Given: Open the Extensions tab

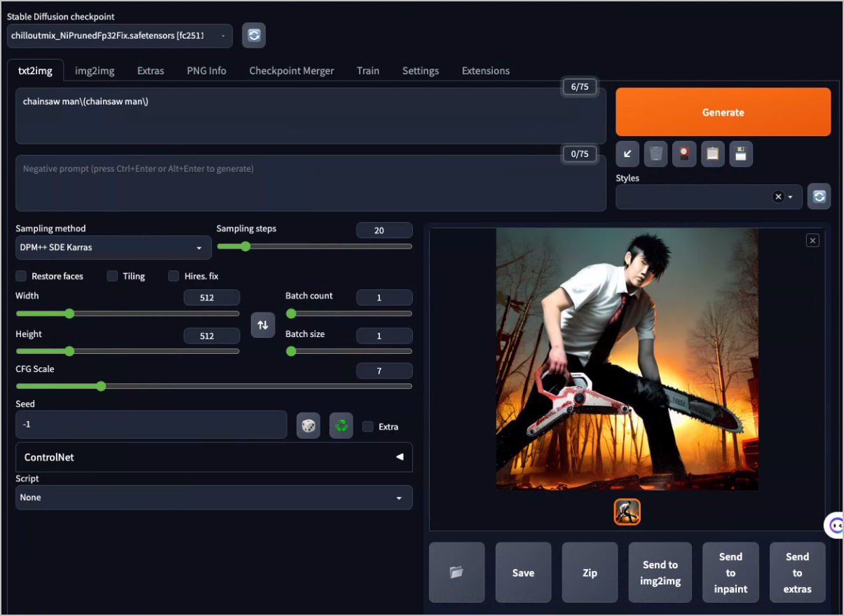Looking at the screenshot, I should pos(486,71).
